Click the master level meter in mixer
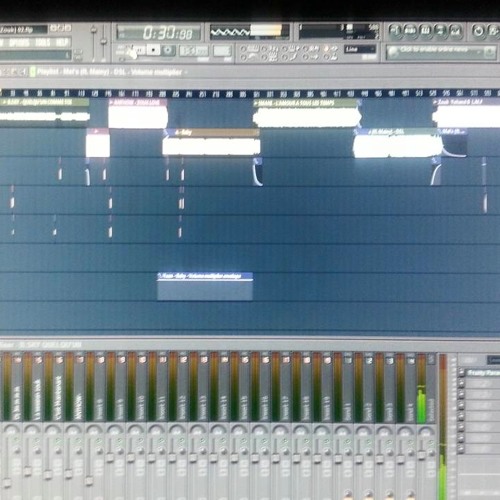The image size is (500, 500). [x=443, y=427]
